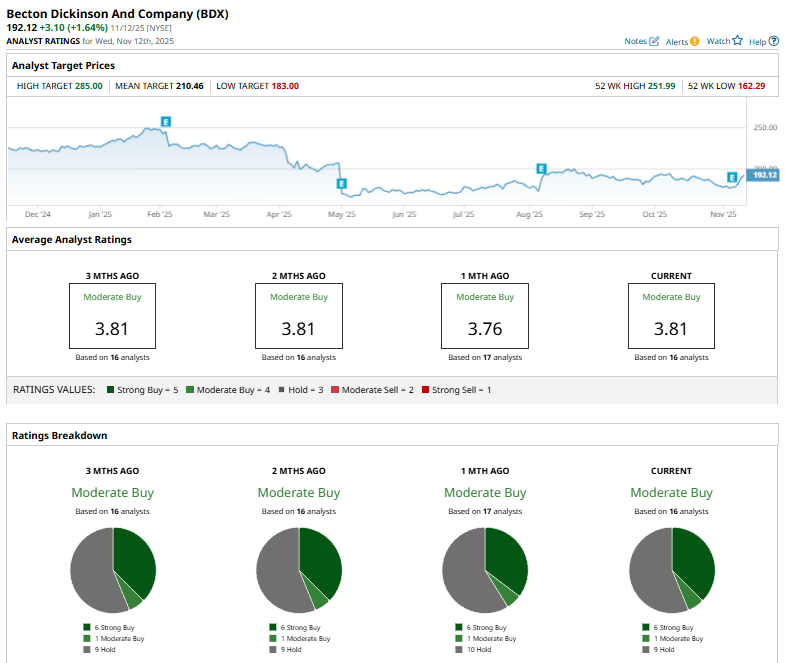The width and height of the screenshot is (785, 663).
Task: Click the May earnings E marker
Action: [342, 184]
